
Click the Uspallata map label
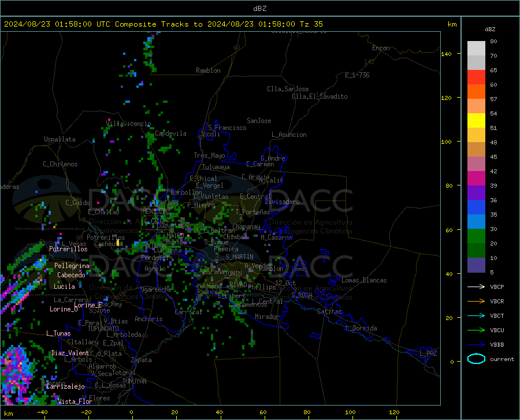click(60, 139)
